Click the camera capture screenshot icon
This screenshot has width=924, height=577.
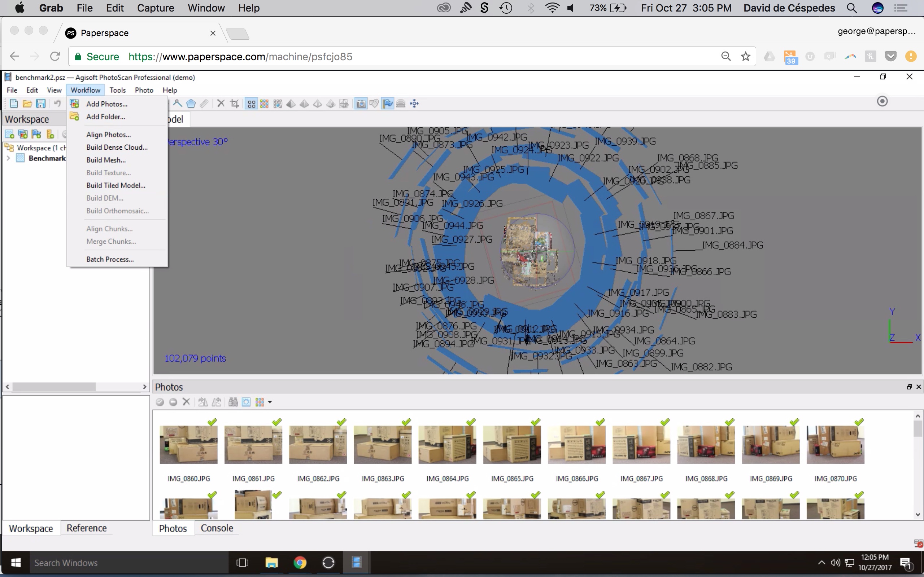tap(361, 103)
